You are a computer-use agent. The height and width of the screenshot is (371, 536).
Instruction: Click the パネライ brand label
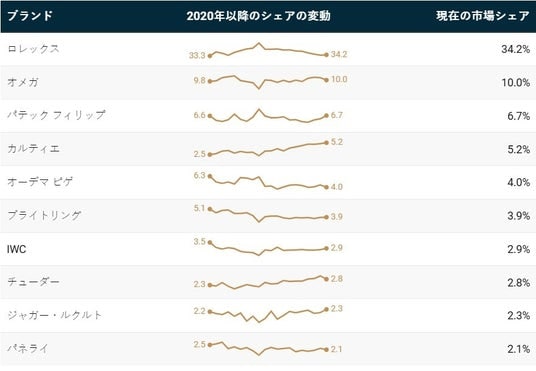coord(28,349)
